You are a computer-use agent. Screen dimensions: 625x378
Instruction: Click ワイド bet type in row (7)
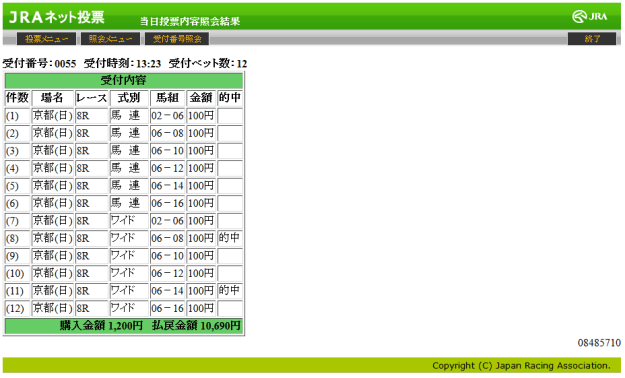point(129,221)
